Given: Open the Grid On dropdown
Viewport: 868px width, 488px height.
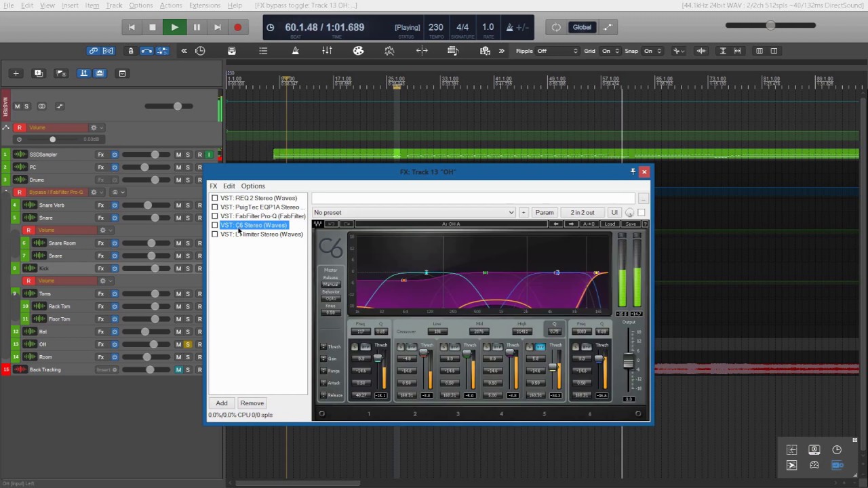Looking at the screenshot, I should pos(610,51).
